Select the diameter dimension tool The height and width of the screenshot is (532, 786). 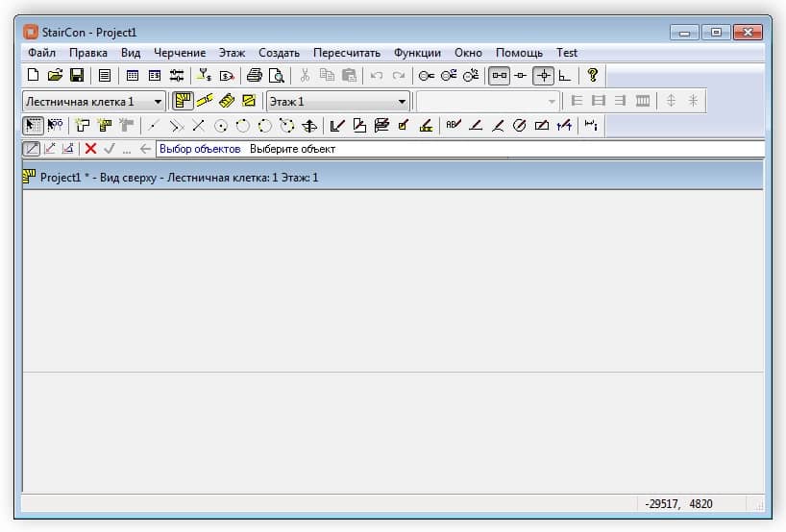click(x=520, y=125)
